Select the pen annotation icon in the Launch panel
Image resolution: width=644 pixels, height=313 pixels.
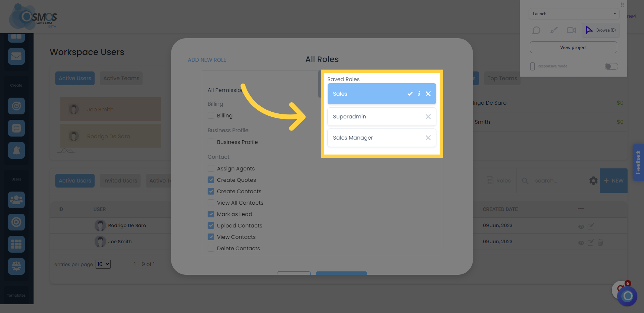tap(554, 31)
